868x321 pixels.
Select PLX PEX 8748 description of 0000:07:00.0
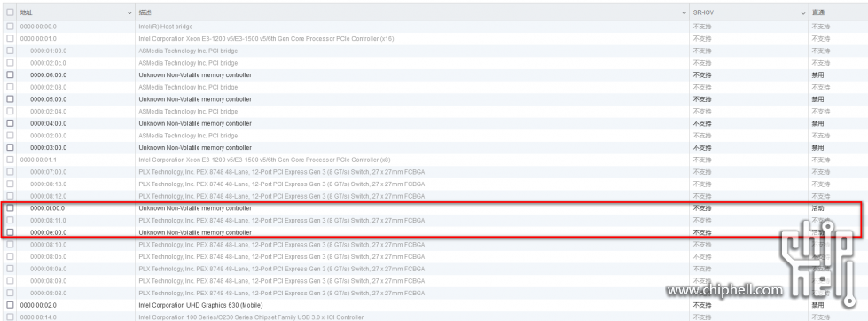[x=282, y=171]
